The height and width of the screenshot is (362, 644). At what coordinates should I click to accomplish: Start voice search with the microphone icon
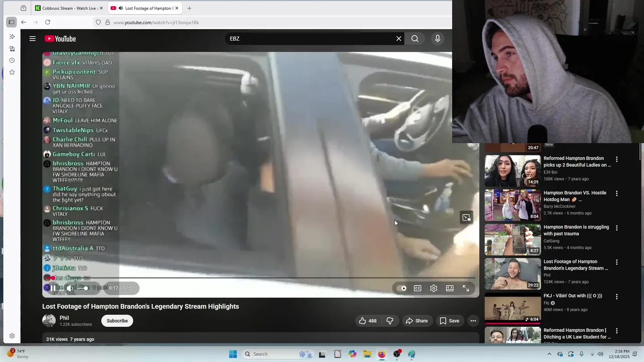click(437, 39)
